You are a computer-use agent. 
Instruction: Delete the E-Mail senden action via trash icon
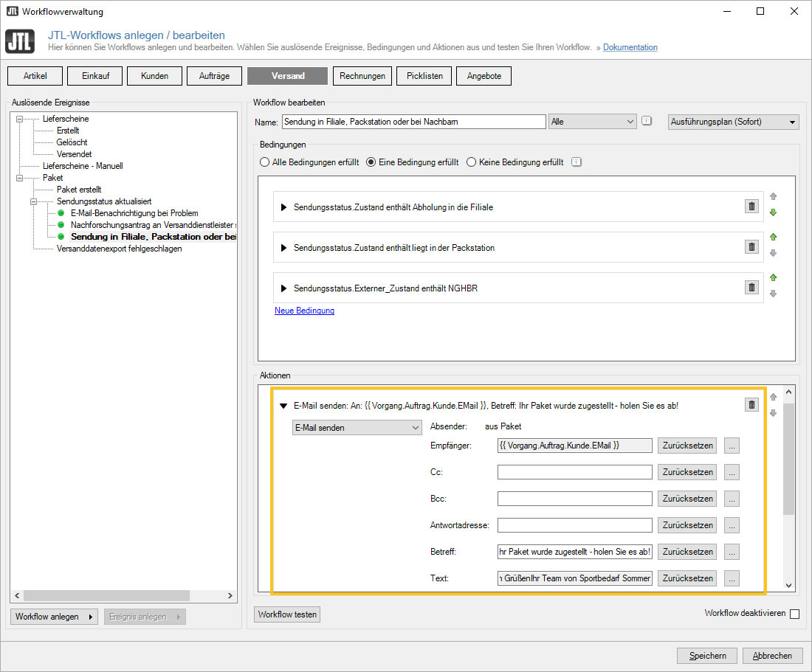(751, 404)
